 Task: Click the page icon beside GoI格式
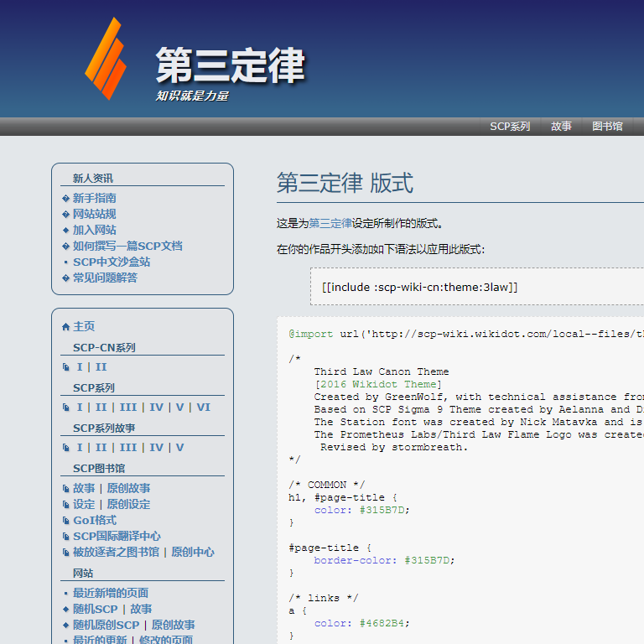66,521
